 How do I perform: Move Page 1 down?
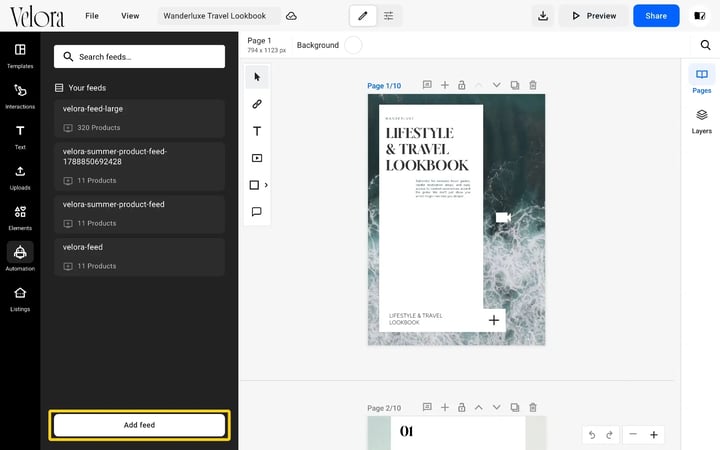(496, 85)
